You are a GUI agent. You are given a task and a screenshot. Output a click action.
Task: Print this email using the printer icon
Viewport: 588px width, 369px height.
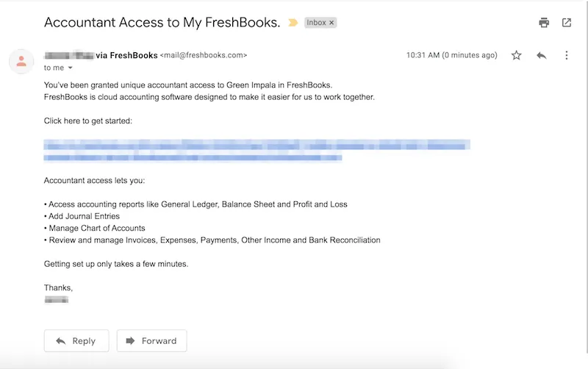(x=544, y=23)
